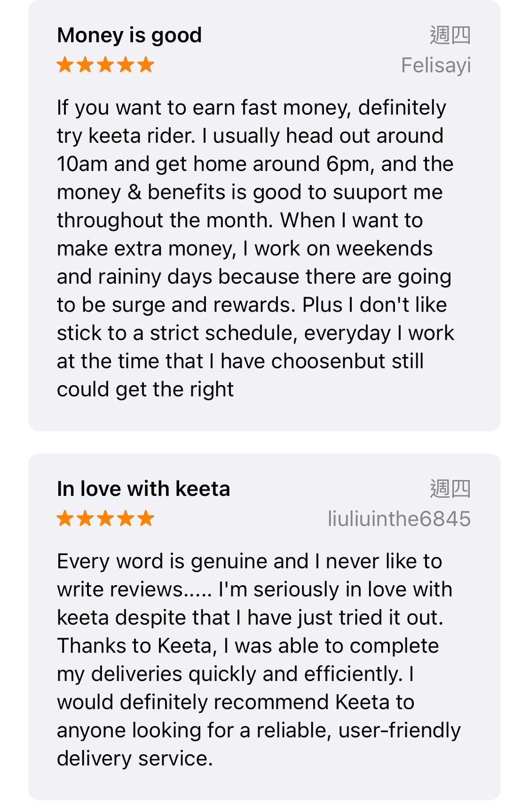Image resolution: width=529 pixels, height=812 pixels.
Task: Select fourth star in liuliuinthe6845's rating
Action: click(x=125, y=519)
